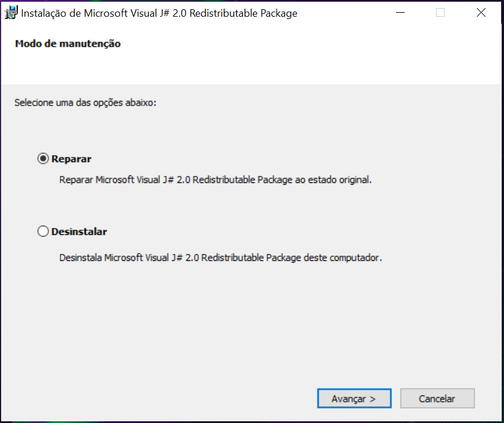Close the installer window
The image size is (504, 423).
(x=481, y=13)
